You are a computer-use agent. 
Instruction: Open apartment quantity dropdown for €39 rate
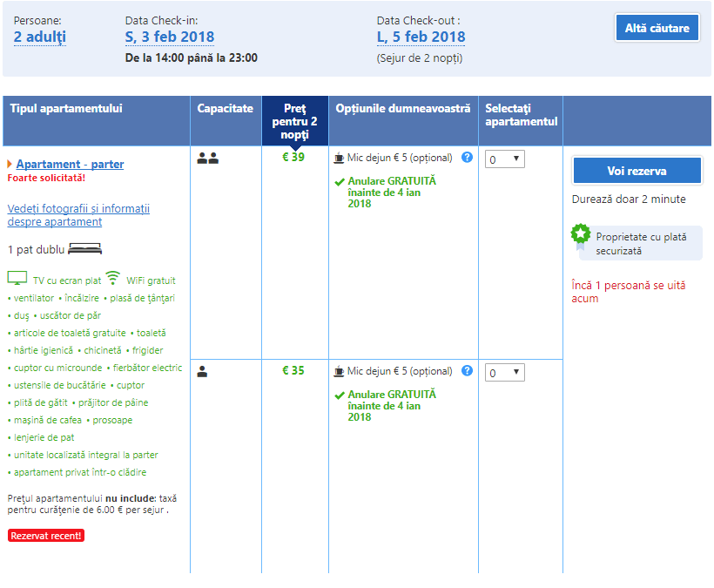[x=504, y=159]
